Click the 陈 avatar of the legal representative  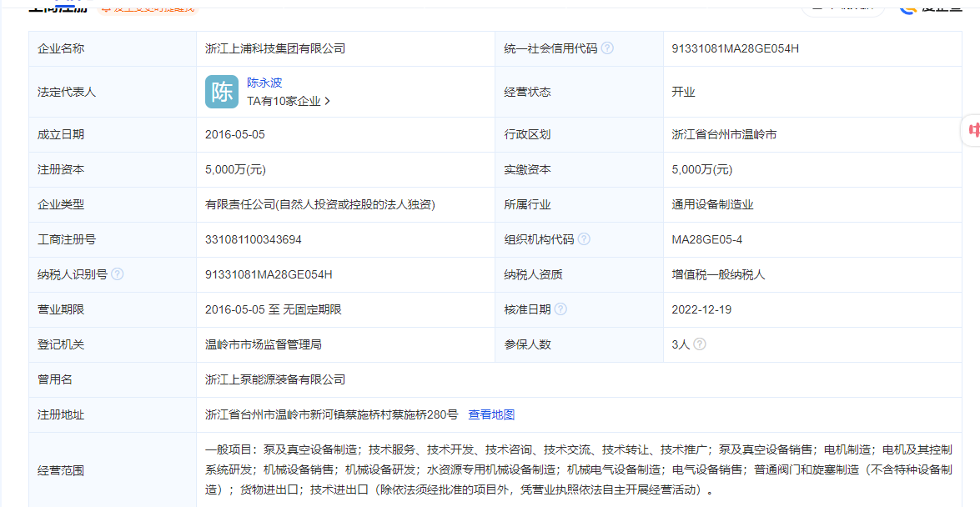222,92
